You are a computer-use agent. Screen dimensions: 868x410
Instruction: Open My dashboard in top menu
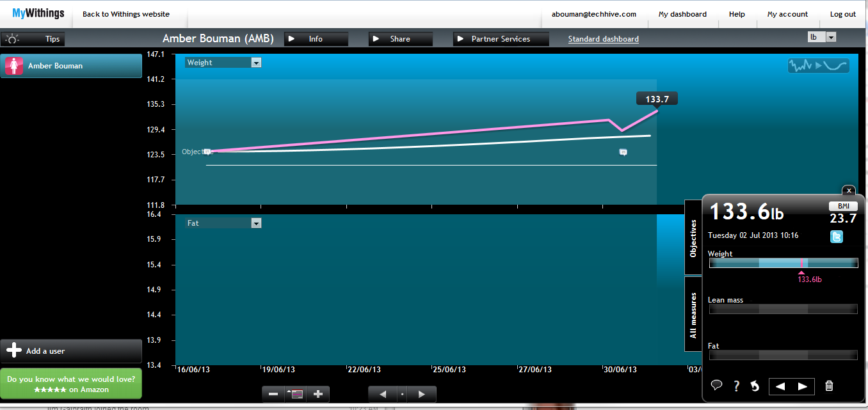pos(682,14)
